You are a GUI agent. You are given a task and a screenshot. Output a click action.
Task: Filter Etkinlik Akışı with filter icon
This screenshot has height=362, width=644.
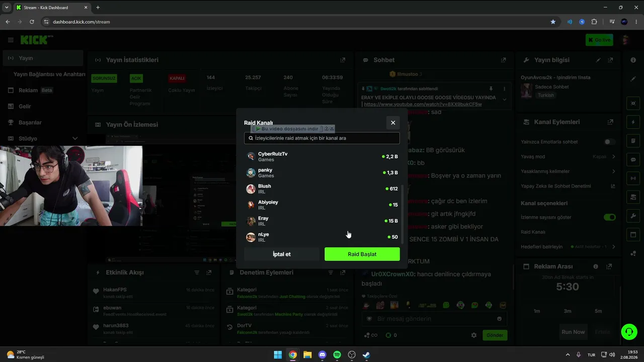(197, 273)
